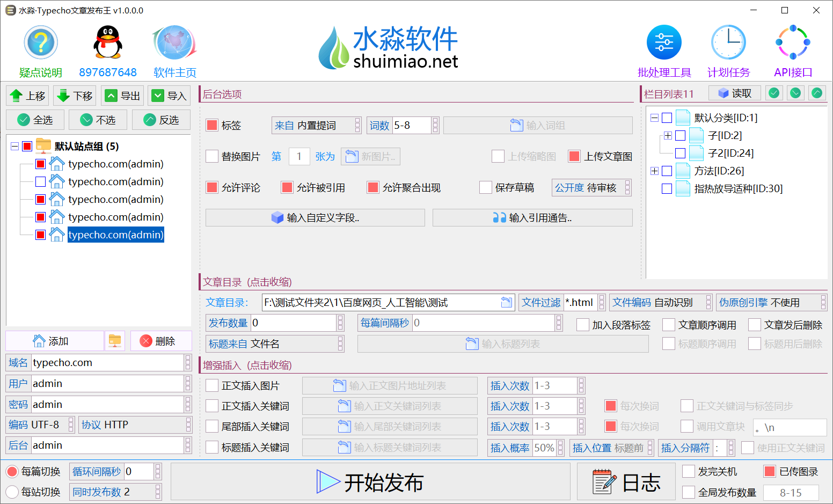Click third green up-check icon in 栏目列表 header

[817, 93]
